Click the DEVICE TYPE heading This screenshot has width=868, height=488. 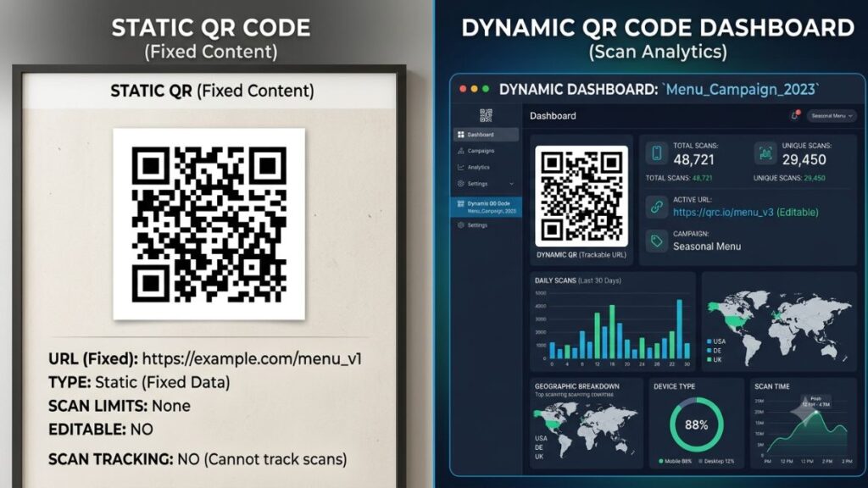pos(674,386)
